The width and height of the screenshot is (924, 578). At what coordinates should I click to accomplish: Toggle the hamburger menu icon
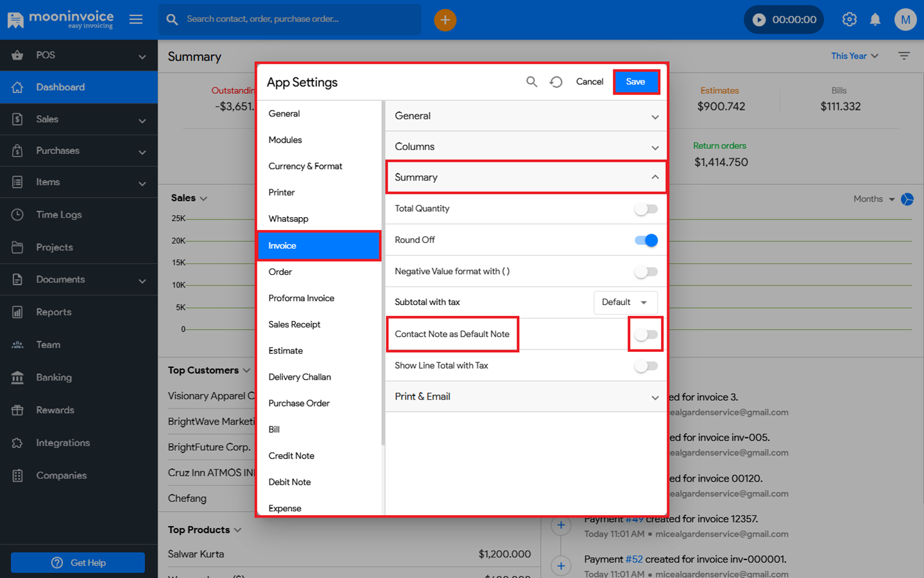[136, 20]
